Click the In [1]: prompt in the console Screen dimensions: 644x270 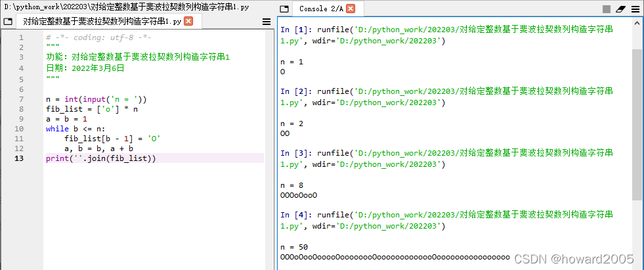coord(296,30)
